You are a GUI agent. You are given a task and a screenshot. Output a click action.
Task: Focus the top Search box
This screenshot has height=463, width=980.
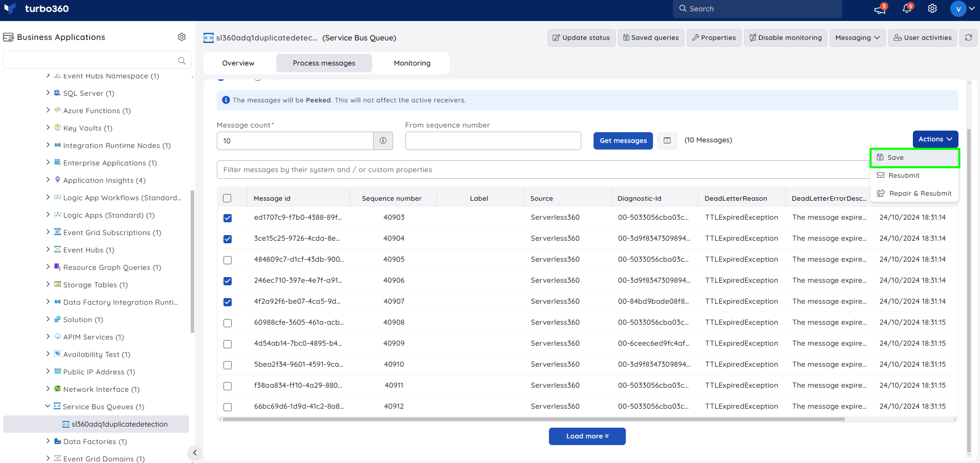758,9
